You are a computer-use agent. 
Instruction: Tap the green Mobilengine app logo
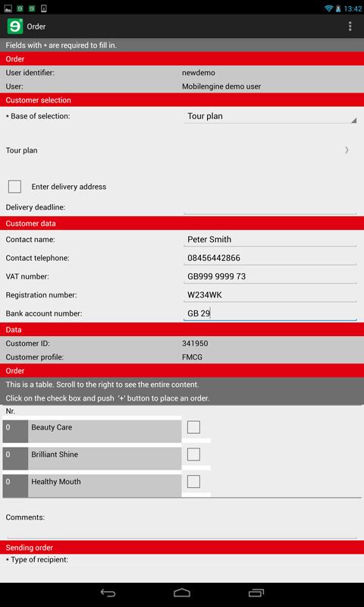(x=15, y=27)
